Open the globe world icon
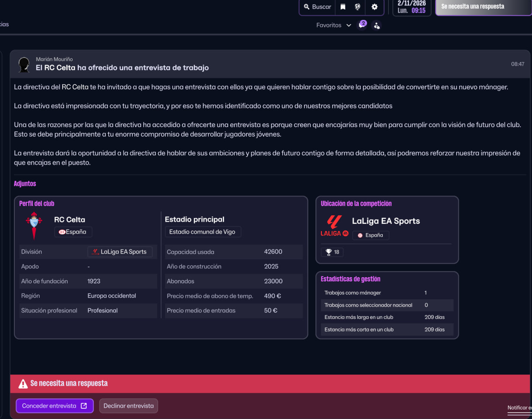The height and width of the screenshot is (419, 532). point(358,7)
